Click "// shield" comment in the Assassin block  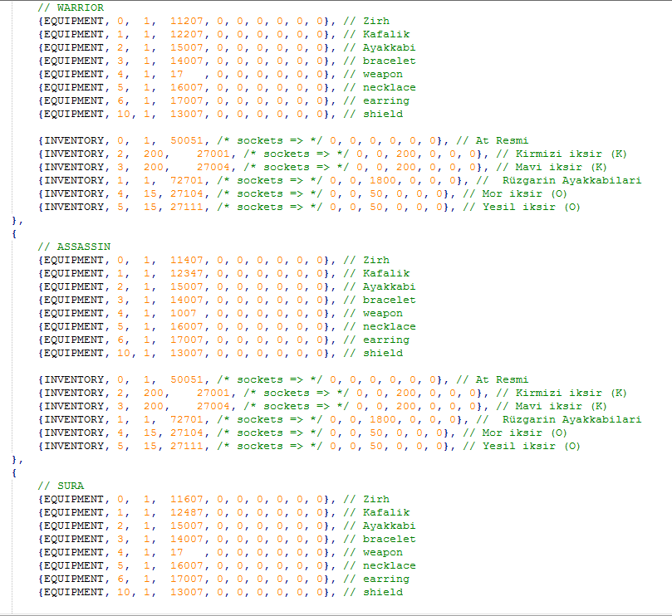pos(373,353)
